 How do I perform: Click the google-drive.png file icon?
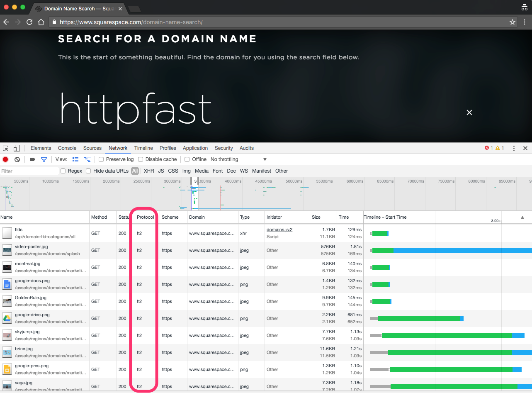[7, 318]
